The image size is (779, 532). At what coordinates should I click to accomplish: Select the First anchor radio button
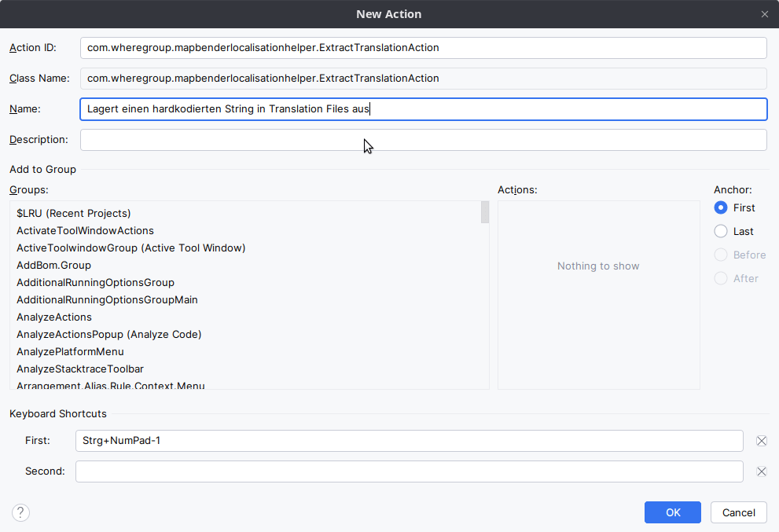pos(721,208)
